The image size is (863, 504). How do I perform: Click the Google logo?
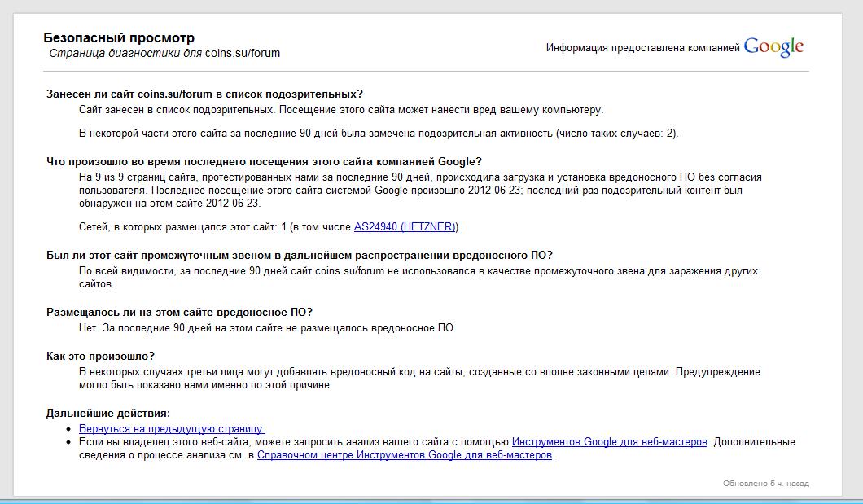tap(773, 47)
